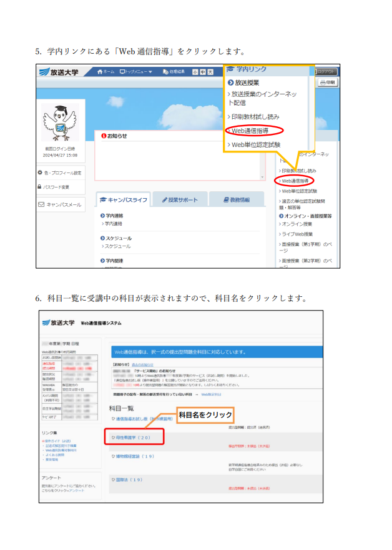
Task: Open the 学内連絡 link
Action: click(112, 224)
